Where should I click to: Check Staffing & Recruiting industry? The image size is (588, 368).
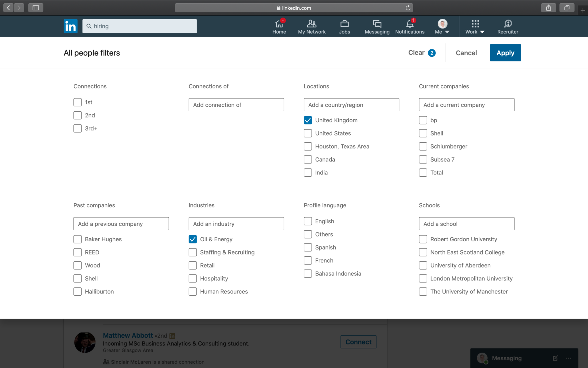193,252
